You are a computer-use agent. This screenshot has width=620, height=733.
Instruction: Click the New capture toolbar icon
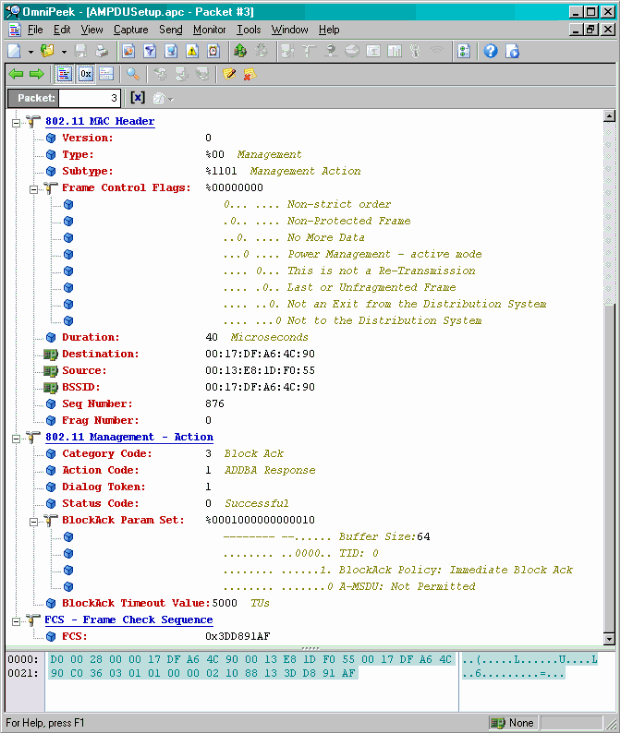[x=15, y=51]
